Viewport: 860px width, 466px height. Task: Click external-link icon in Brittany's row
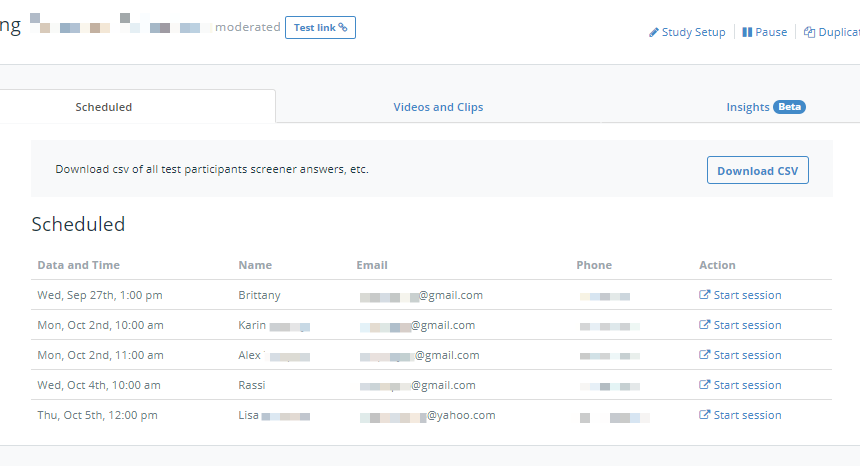click(704, 294)
